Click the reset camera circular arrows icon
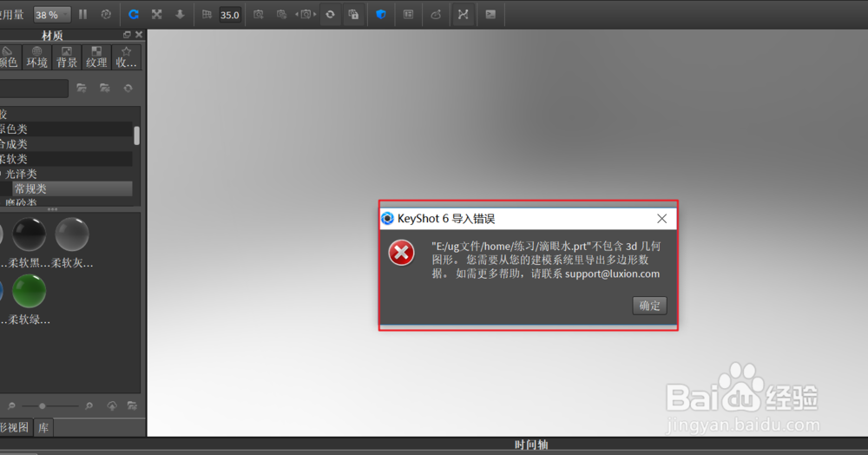 [x=330, y=15]
